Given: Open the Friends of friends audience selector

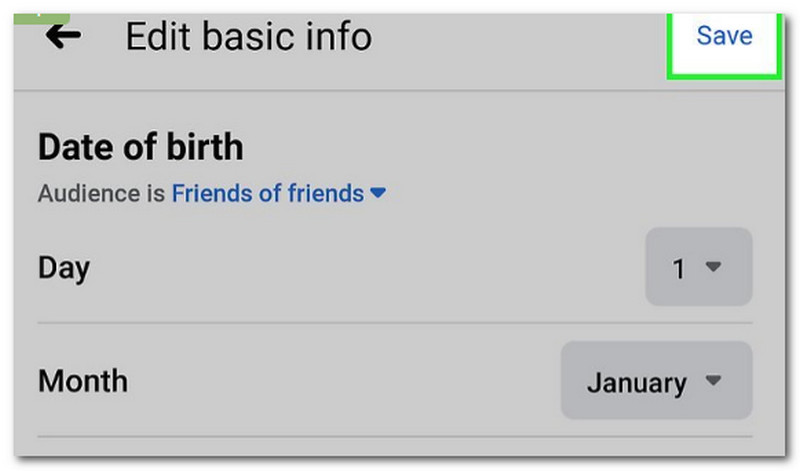Looking at the screenshot, I should tap(267, 193).
